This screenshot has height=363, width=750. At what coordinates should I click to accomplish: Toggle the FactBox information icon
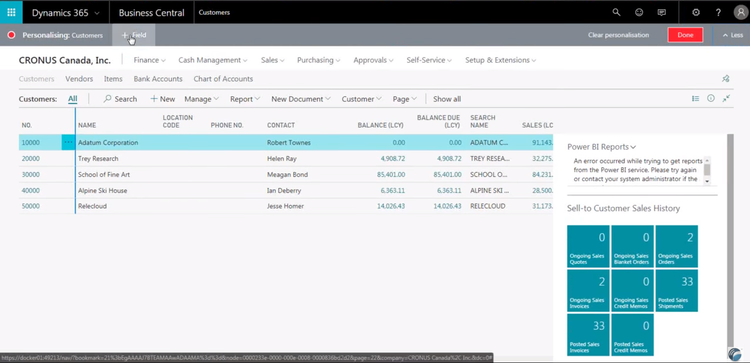(x=711, y=99)
